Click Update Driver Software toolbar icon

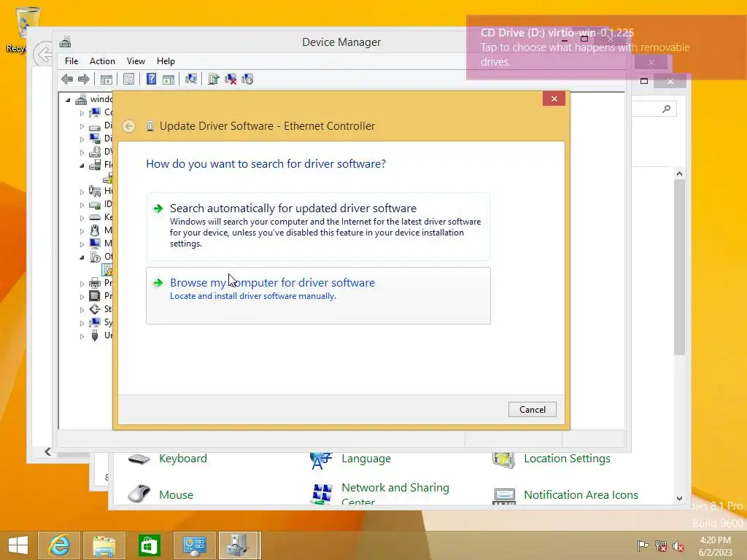(x=214, y=79)
